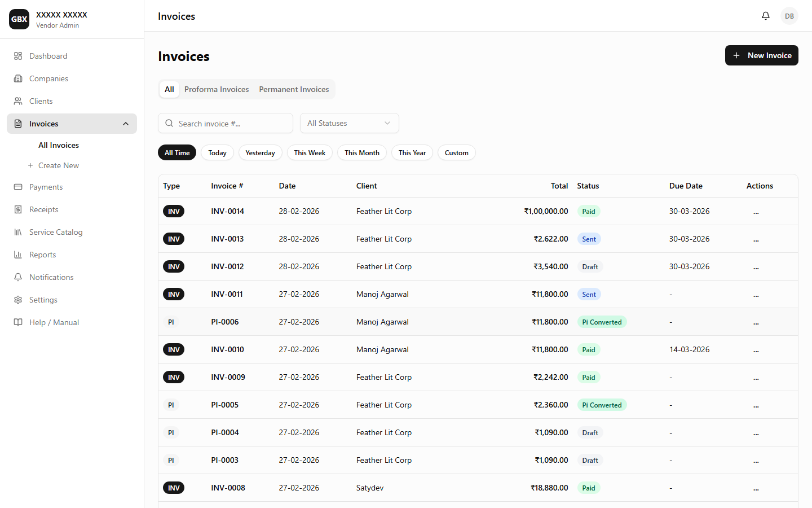The width and height of the screenshot is (812, 508).
Task: Click the Due Date column header
Action: pyautogui.click(x=686, y=186)
